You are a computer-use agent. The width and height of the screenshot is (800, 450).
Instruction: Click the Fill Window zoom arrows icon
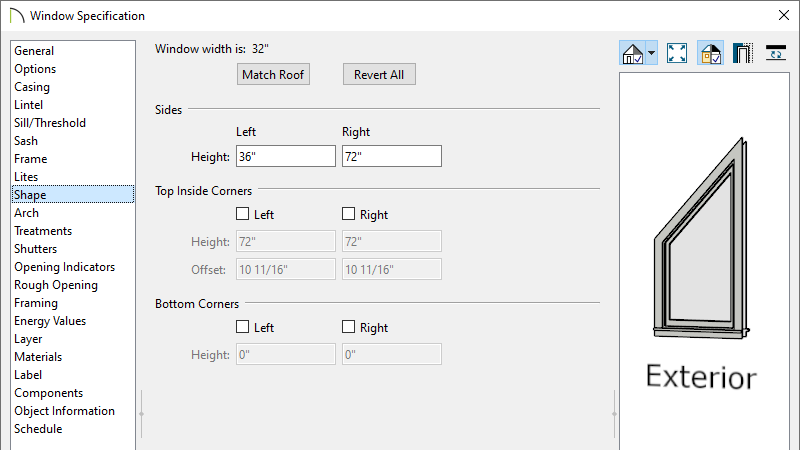pos(677,53)
